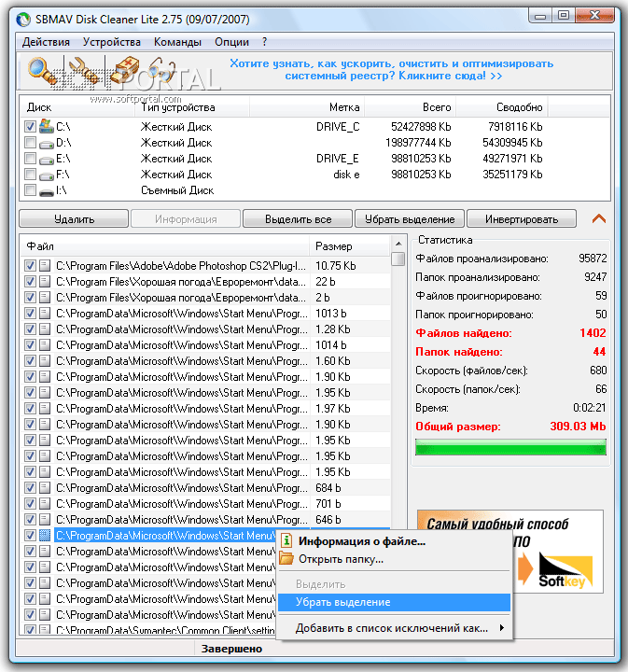Open the wrench settings toolbar icon
The image size is (628, 672).
84,70
